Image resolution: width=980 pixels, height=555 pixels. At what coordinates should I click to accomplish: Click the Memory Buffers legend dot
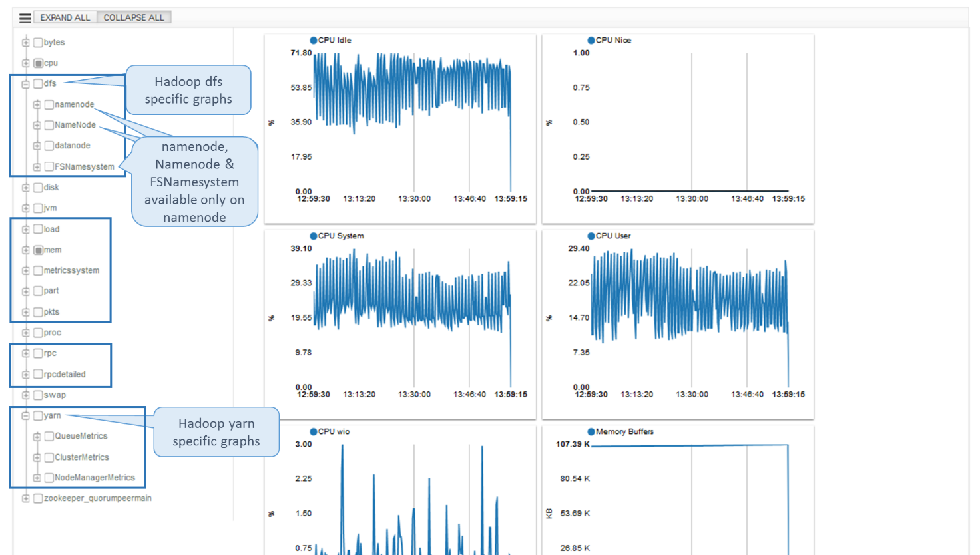(591, 432)
